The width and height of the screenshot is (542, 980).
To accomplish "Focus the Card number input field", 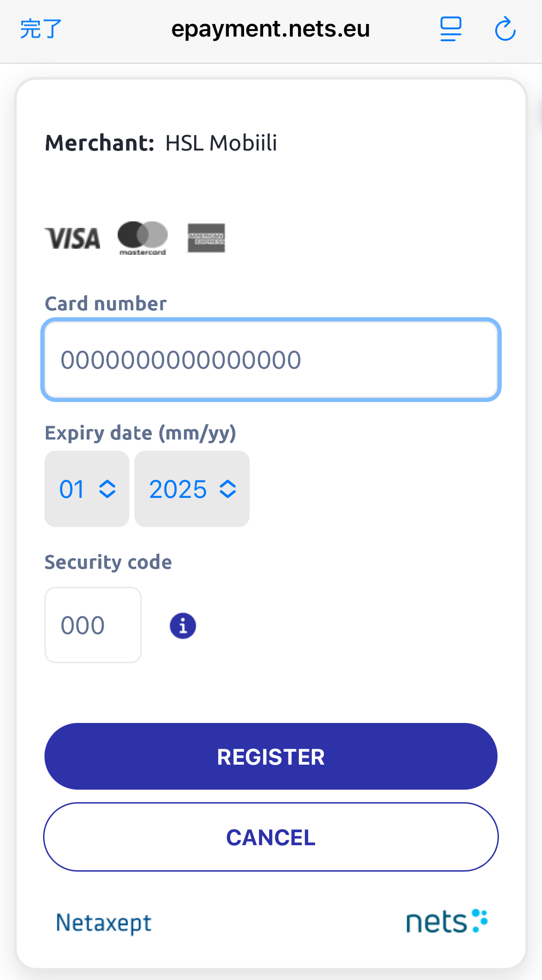I will 271,360.
